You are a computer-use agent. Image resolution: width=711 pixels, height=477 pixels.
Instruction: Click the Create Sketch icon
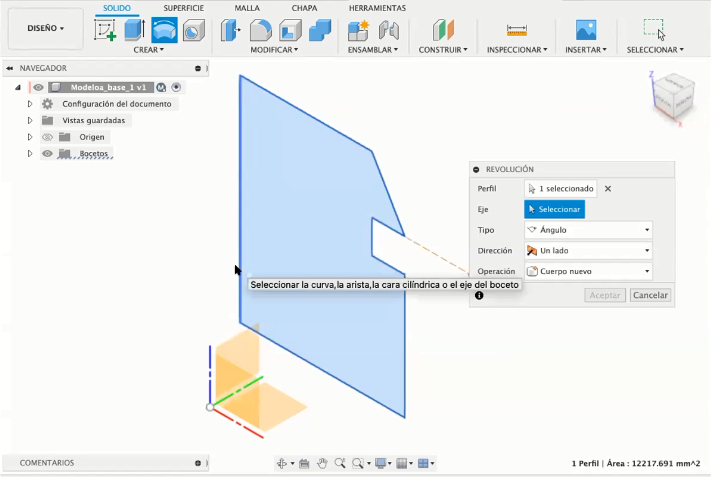105,30
